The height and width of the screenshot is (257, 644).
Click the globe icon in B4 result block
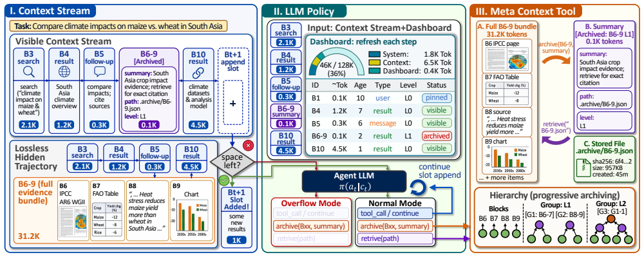[65, 72]
